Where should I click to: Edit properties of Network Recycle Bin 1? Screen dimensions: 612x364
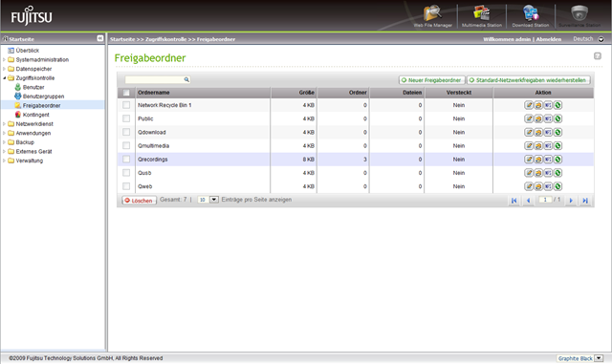point(529,105)
